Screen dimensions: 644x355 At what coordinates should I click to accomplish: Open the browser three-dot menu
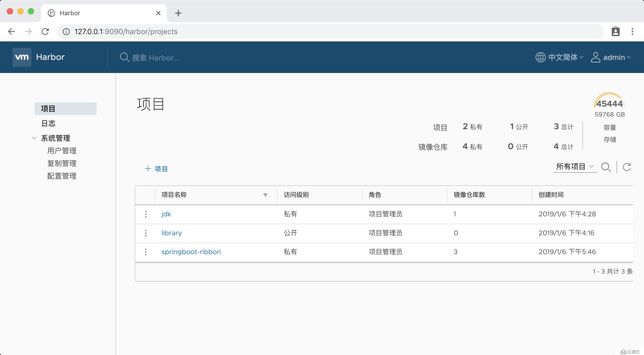[632, 32]
